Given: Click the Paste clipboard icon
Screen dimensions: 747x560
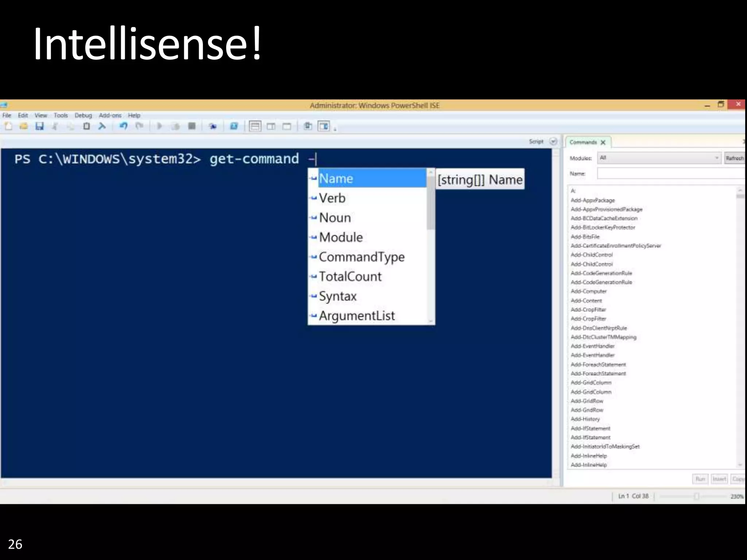Looking at the screenshot, I should [86, 127].
